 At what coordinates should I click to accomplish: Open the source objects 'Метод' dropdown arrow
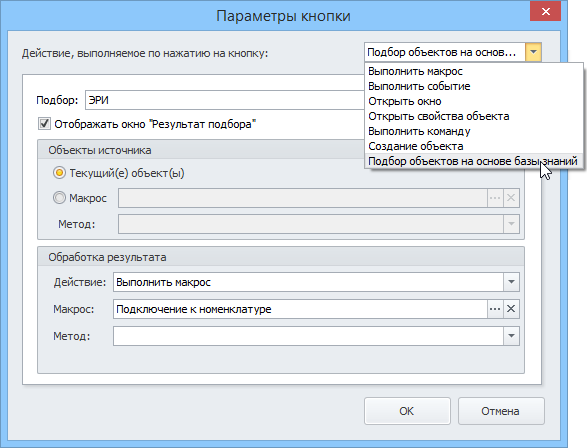[x=511, y=224]
